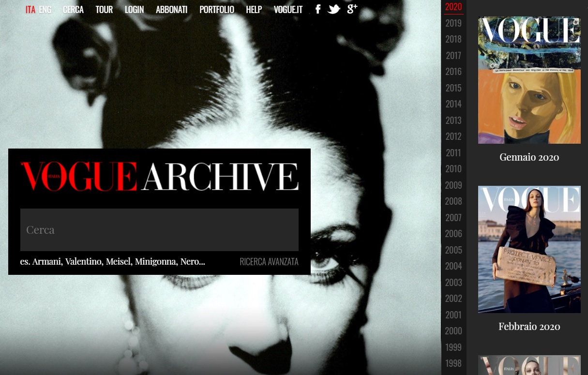This screenshot has height=375, width=588.
Task: Select year 2007 in timeline
Action: [x=453, y=218]
